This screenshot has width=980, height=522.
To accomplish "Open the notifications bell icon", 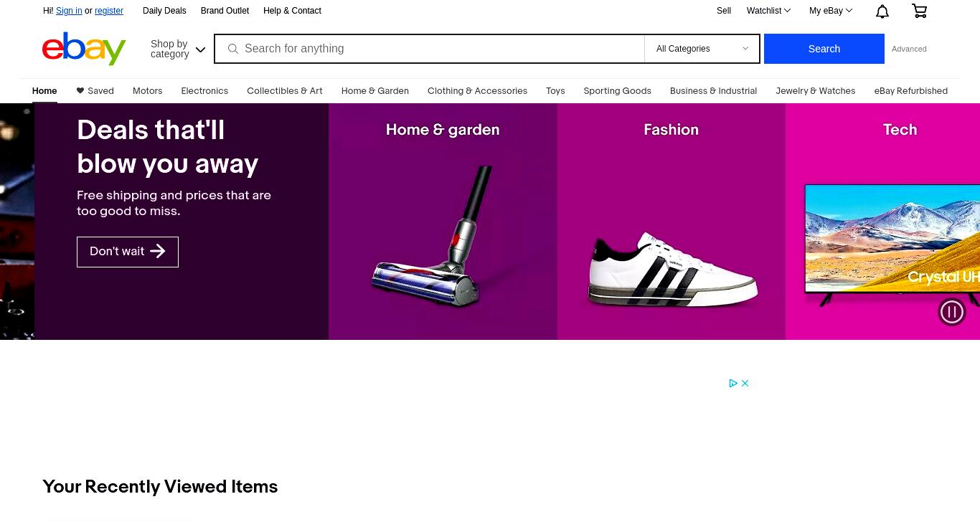I will coord(882,11).
